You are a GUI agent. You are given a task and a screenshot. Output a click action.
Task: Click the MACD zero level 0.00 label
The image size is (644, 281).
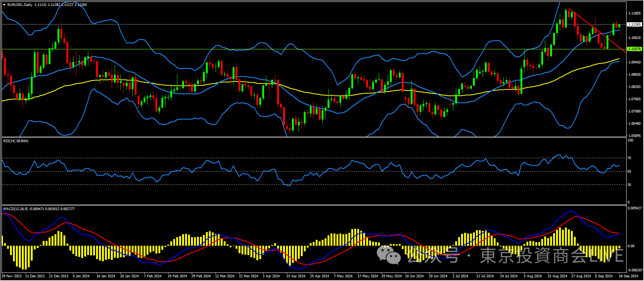click(631, 246)
